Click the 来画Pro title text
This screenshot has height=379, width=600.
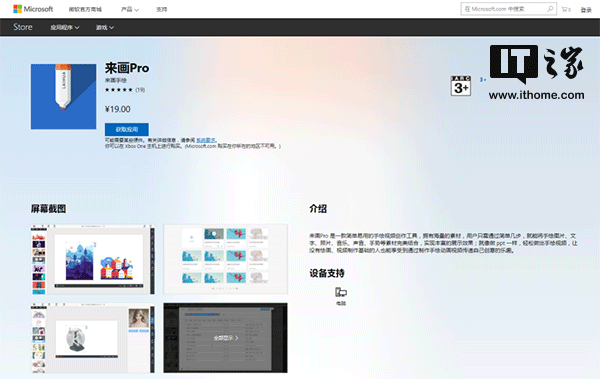[127, 68]
